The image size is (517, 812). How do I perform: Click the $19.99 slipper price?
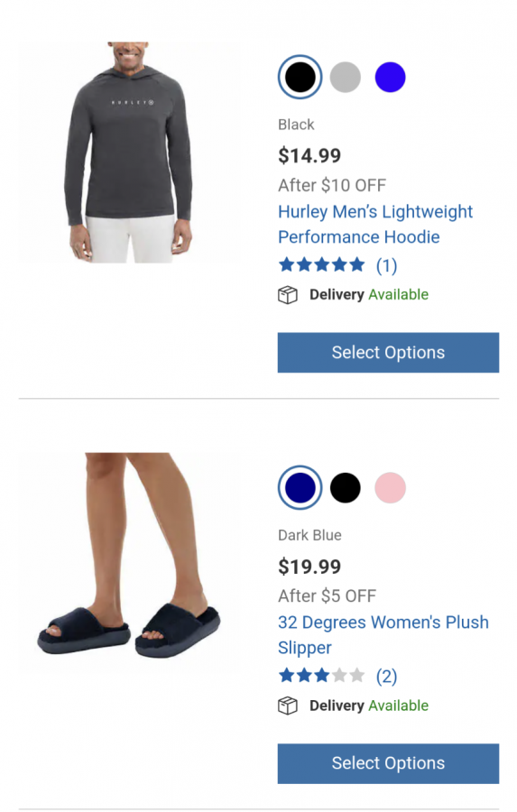click(309, 567)
